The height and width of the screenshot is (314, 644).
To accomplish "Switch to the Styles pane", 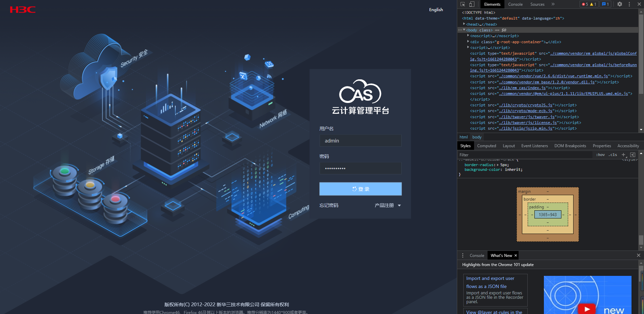I will [465, 146].
